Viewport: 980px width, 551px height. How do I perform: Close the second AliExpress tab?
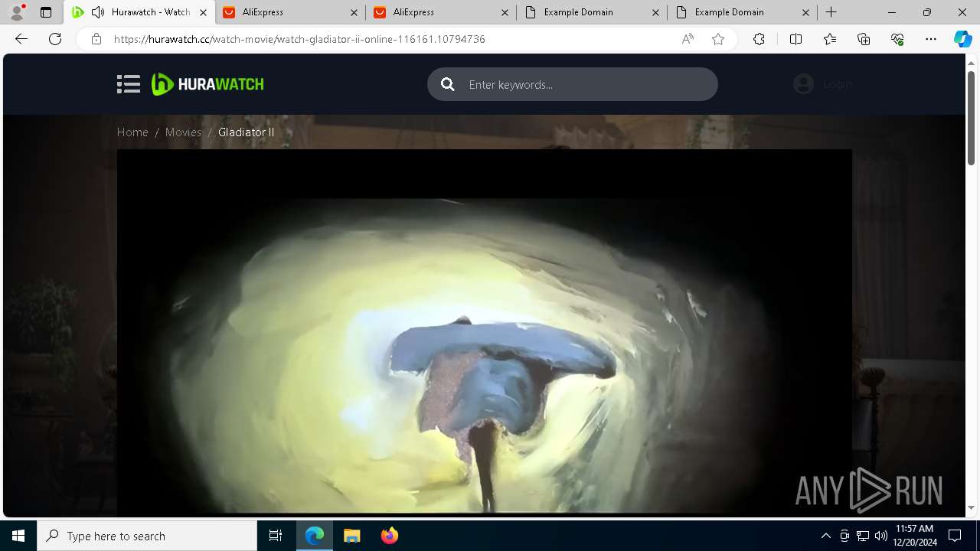click(505, 12)
